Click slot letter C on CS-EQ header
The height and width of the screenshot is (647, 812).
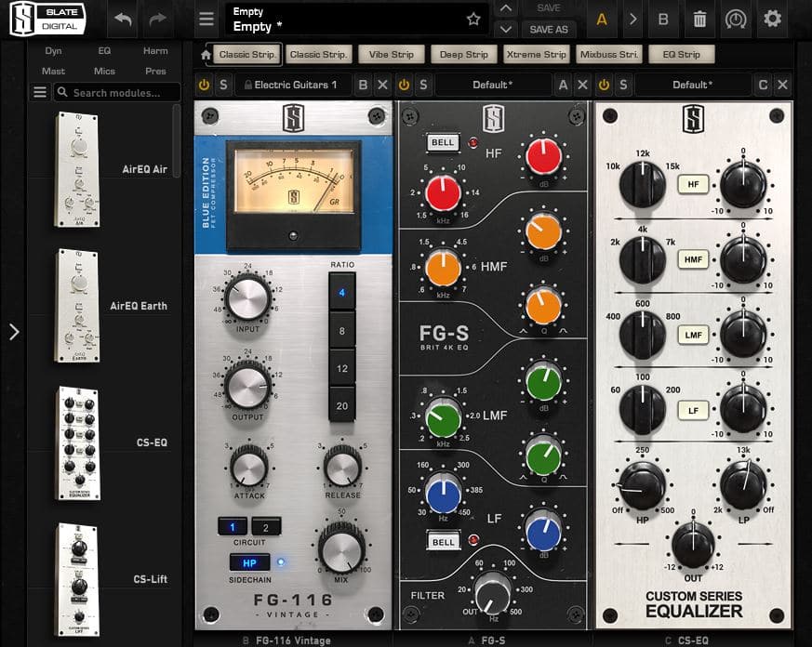tap(763, 85)
